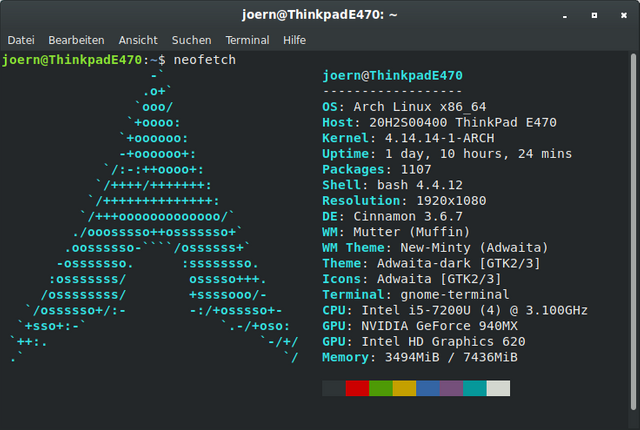Open the Hilfe menu
The width and height of the screenshot is (640, 430).
pos(294,40)
